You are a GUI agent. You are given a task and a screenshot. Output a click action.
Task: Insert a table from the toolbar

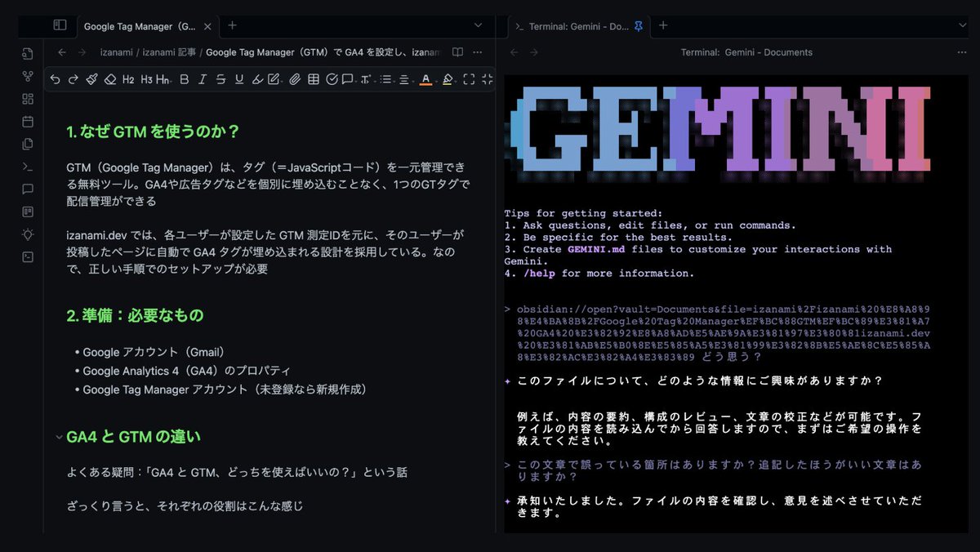[x=313, y=79]
